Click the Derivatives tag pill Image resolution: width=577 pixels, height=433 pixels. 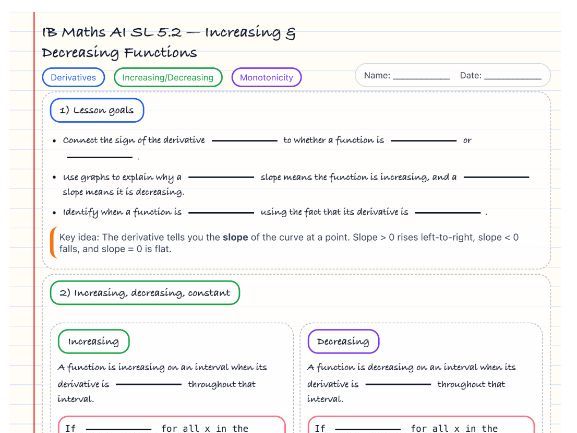point(73,77)
